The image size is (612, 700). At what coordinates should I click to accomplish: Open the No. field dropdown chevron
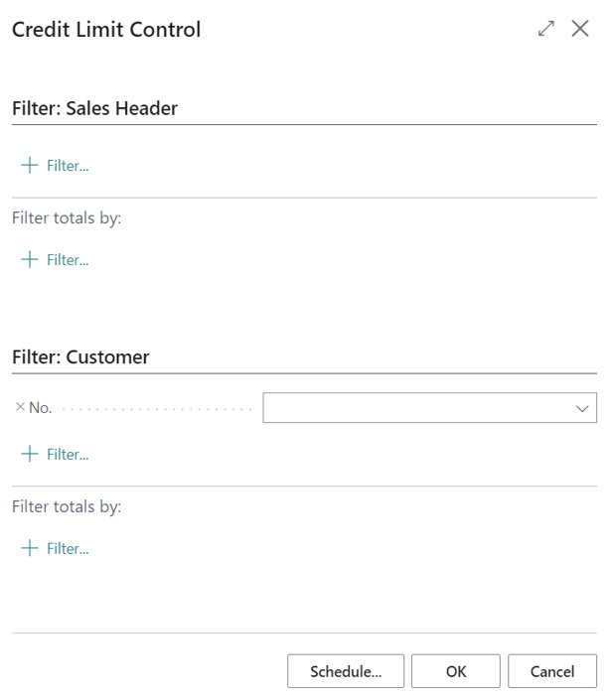point(582,408)
